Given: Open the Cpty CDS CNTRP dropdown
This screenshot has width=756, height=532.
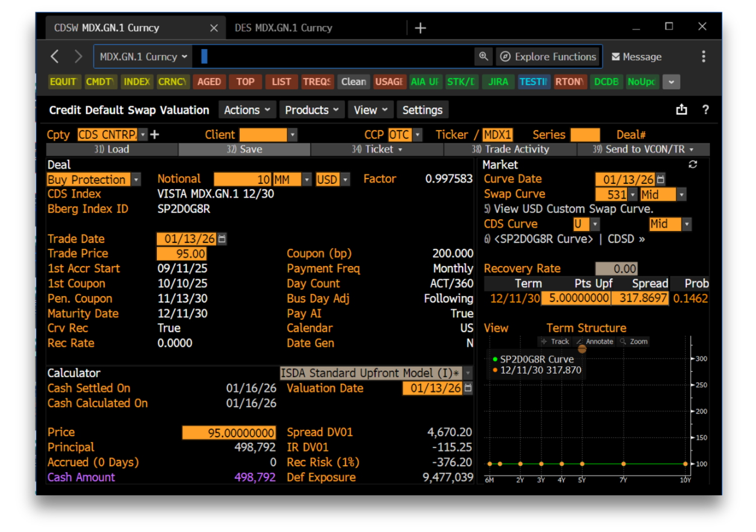Looking at the screenshot, I should [x=143, y=135].
